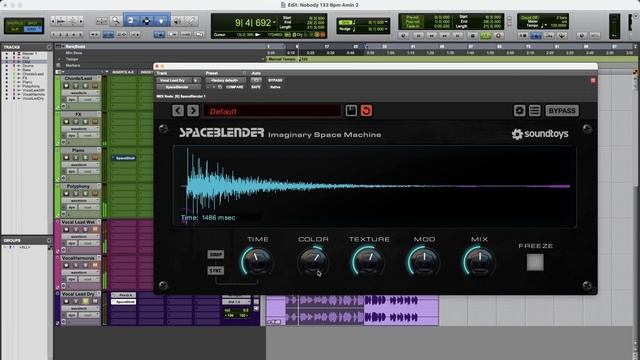Click the Markers ruler name
The width and height of the screenshot is (640, 360).
coord(73,65)
